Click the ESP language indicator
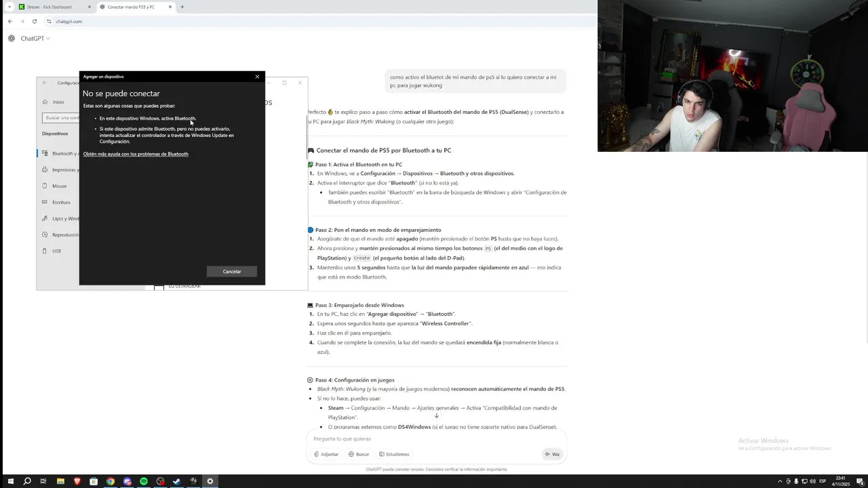Screen dimensions: 868x488 (x=823, y=481)
